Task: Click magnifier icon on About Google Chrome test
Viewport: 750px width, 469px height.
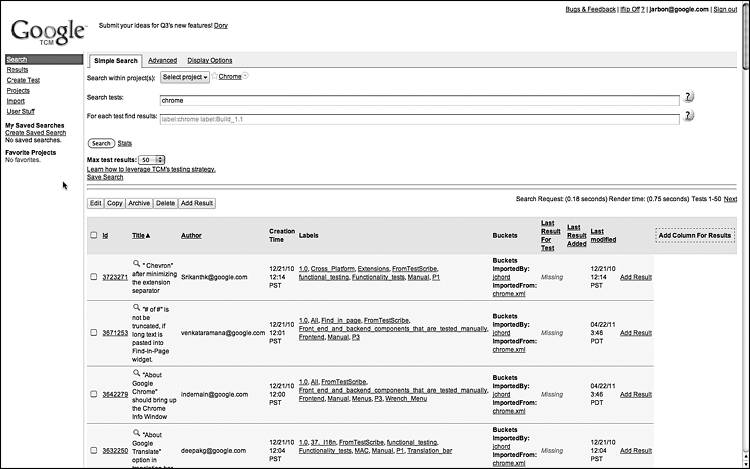Action: (136, 373)
